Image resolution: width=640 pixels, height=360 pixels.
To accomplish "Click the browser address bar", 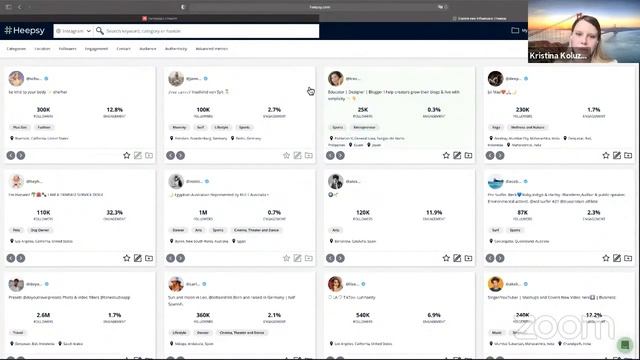I will pyautogui.click(x=319, y=7).
